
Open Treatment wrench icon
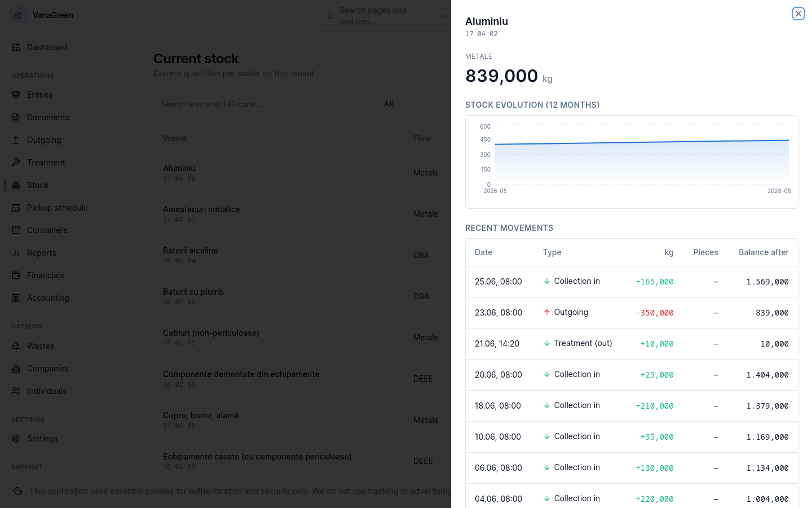[16, 163]
